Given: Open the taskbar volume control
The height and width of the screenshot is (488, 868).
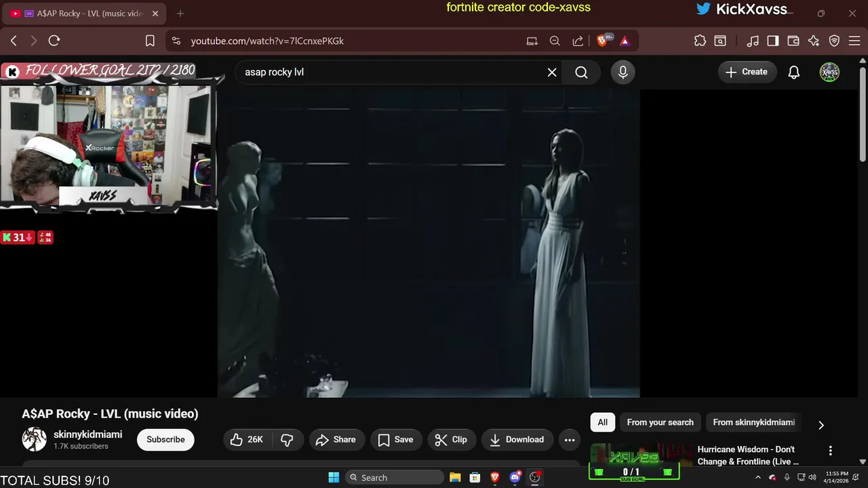Looking at the screenshot, I should point(812,477).
